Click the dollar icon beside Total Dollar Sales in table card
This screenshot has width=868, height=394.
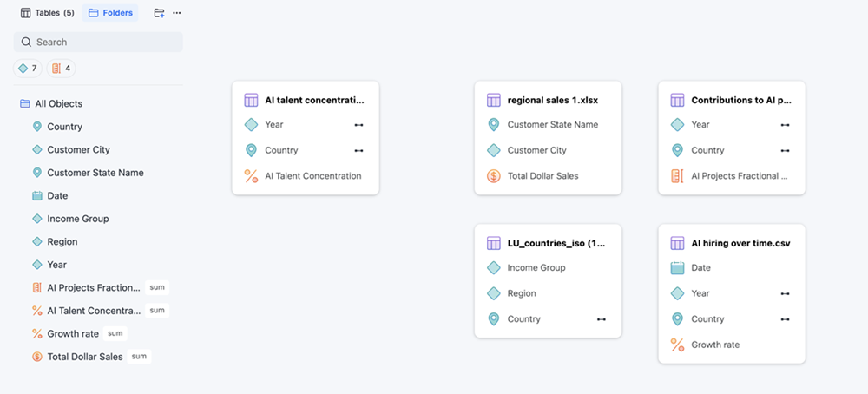[494, 176]
